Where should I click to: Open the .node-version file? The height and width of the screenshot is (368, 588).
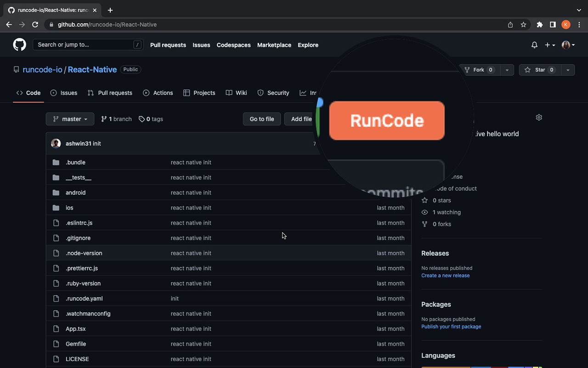pyautogui.click(x=84, y=253)
